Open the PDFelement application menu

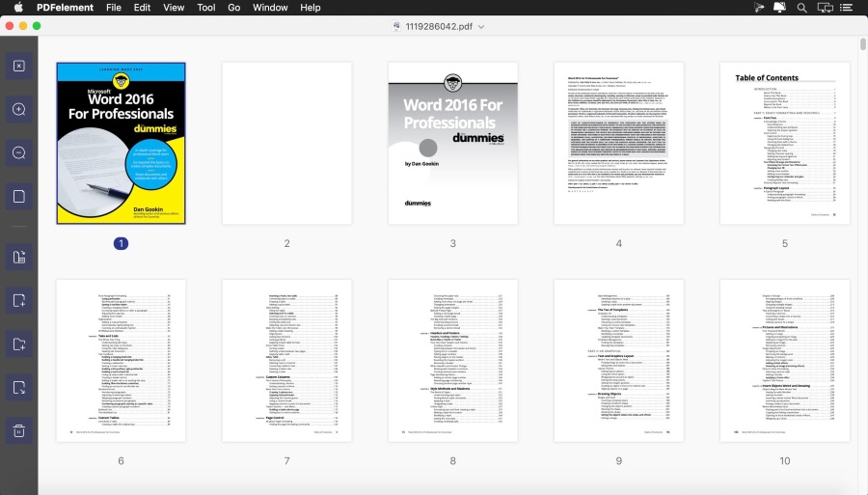click(x=65, y=7)
